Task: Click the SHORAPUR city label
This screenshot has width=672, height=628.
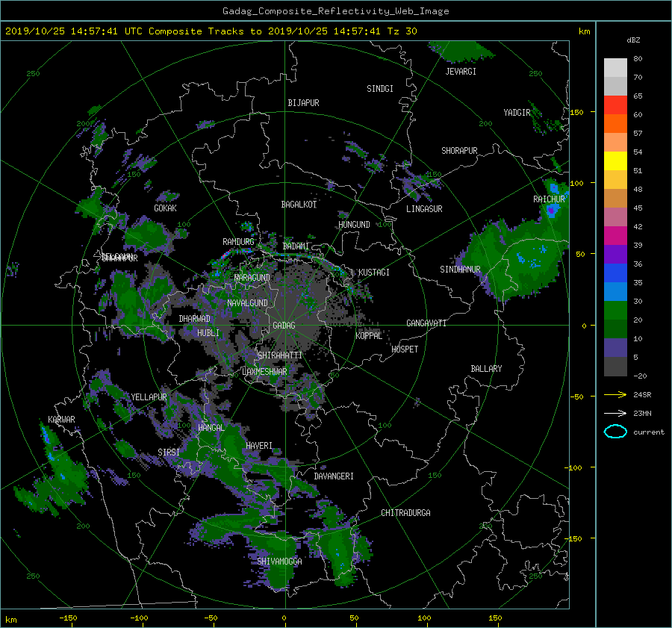Action: point(459,151)
